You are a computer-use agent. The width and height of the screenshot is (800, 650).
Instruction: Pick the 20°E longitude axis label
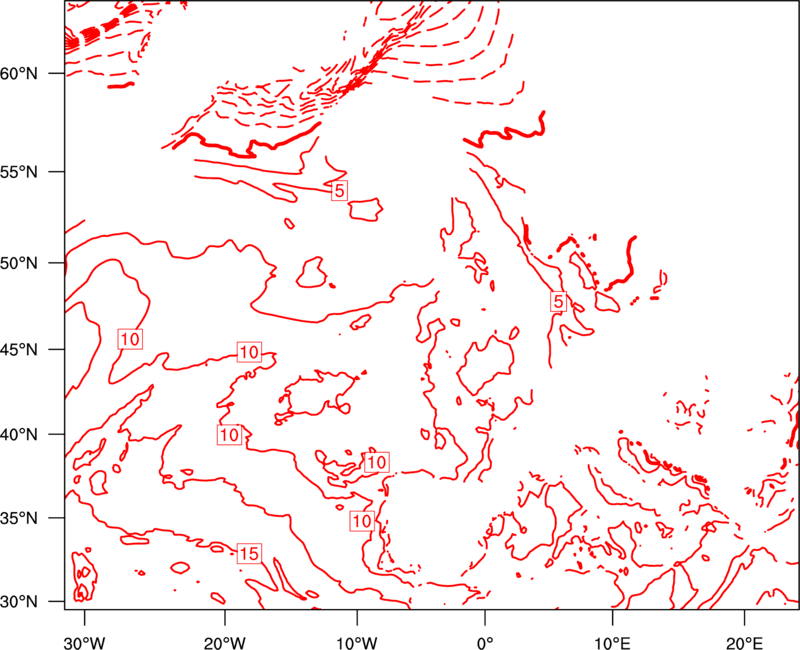coord(744,643)
